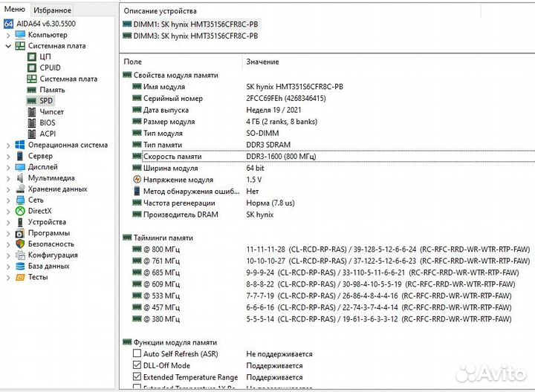Toggle the DLL-Off Mode checkbox
Viewport: 535px width, 392px height.
pyautogui.click(x=137, y=365)
